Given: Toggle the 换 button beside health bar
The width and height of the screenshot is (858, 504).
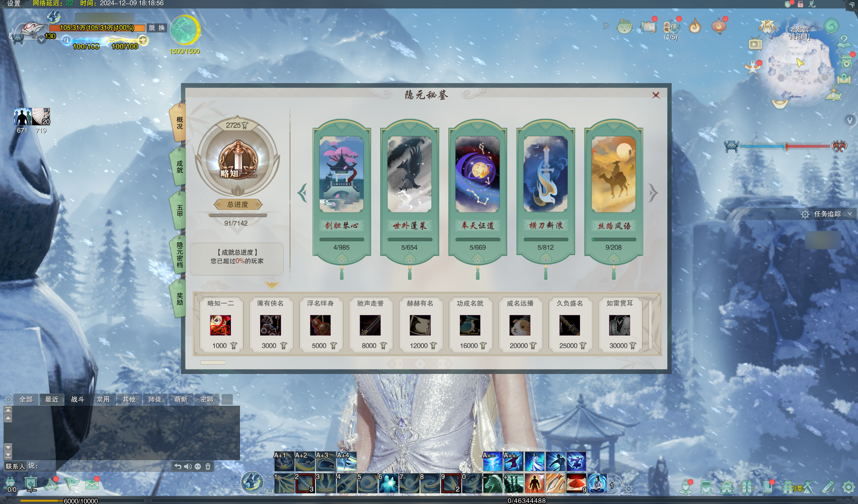Looking at the screenshot, I should coord(162,28).
